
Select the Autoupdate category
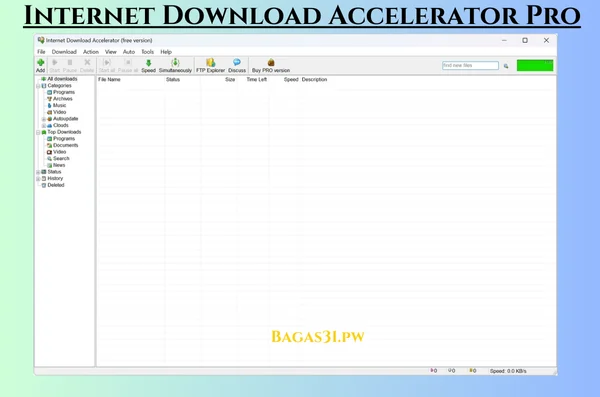(x=65, y=119)
